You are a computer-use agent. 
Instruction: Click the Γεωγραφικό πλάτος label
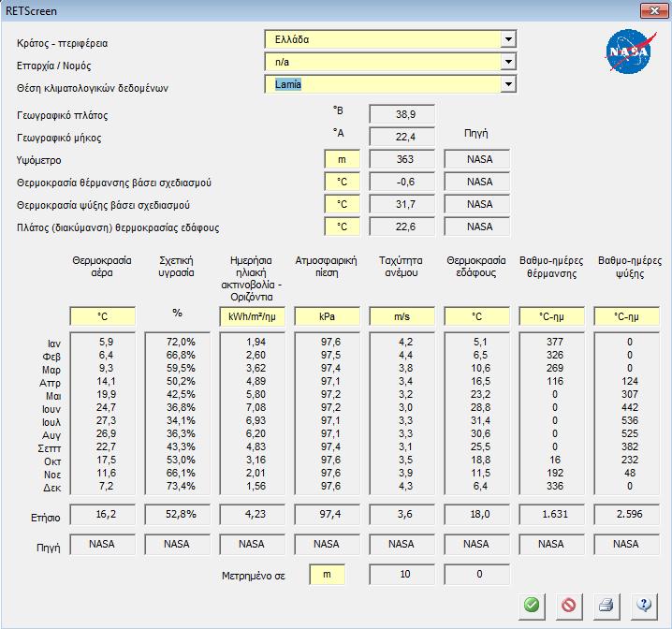(62, 115)
